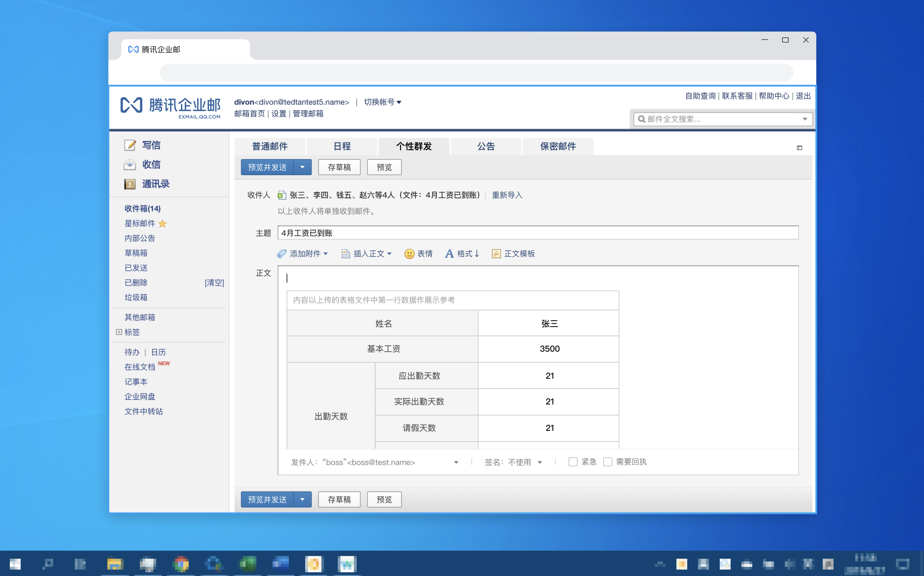This screenshot has width=924, height=576.
Task: Expand the 插入正文 dropdown arrow
Action: point(389,254)
